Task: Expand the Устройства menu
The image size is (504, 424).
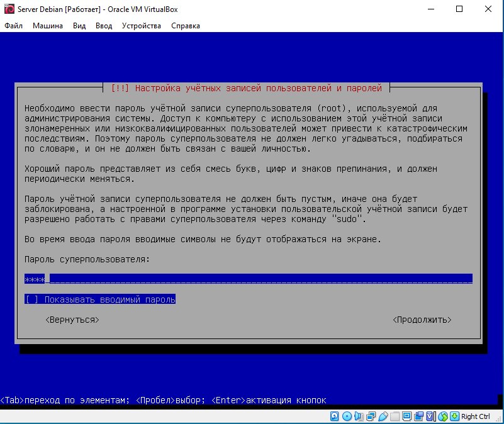Action: coord(142,26)
